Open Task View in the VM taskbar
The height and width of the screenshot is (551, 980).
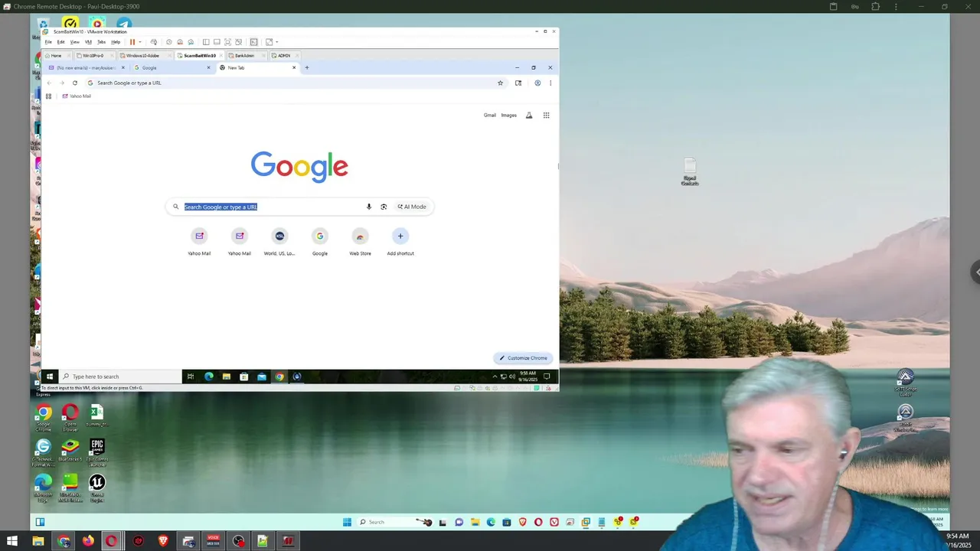coord(191,377)
